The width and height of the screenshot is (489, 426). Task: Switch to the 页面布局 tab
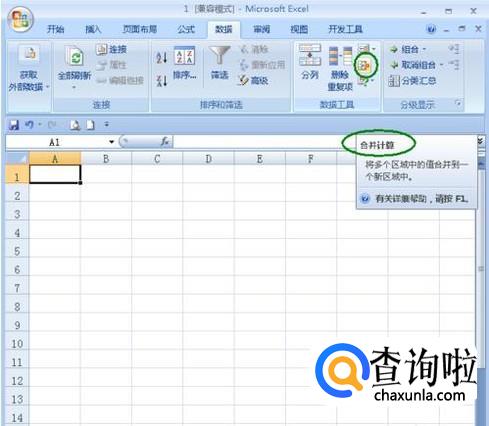point(140,29)
